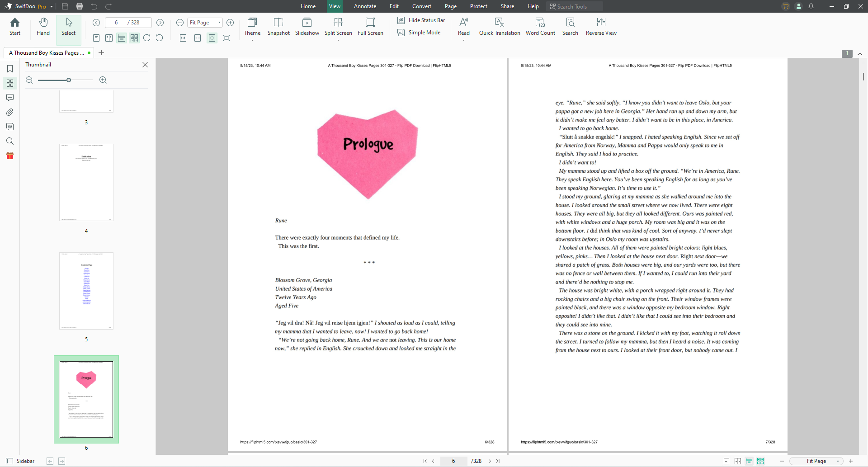Toggle continuous scrolling in toolbar
868x467 pixels.
click(x=122, y=38)
